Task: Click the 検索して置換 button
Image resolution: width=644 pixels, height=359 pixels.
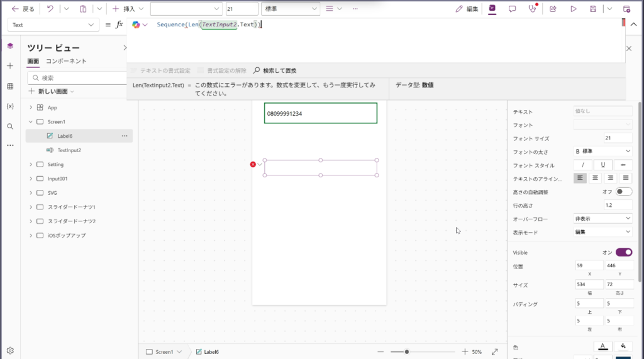Action: pyautogui.click(x=275, y=70)
